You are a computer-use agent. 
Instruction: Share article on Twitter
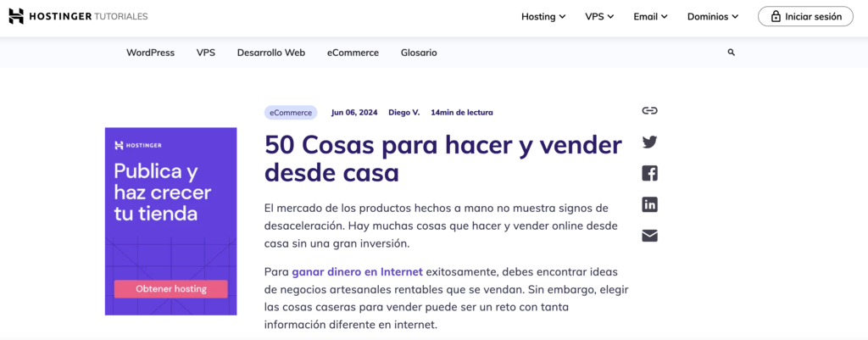click(x=649, y=142)
